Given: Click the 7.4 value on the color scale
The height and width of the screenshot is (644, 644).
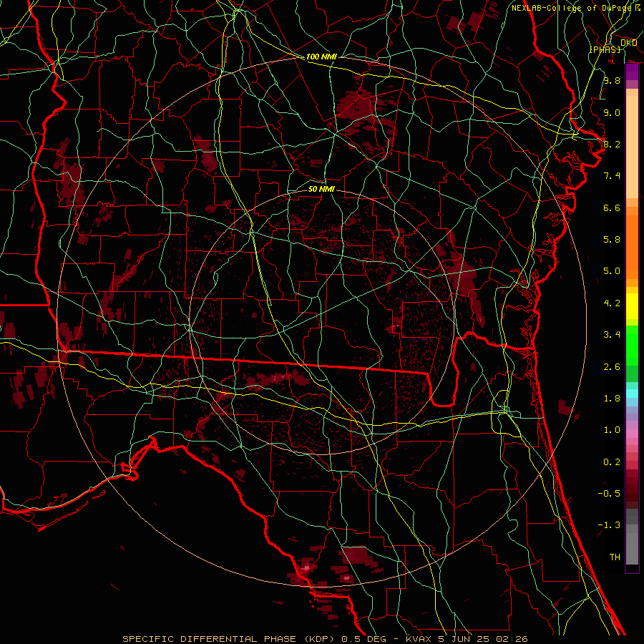Looking at the screenshot, I should point(612,176).
